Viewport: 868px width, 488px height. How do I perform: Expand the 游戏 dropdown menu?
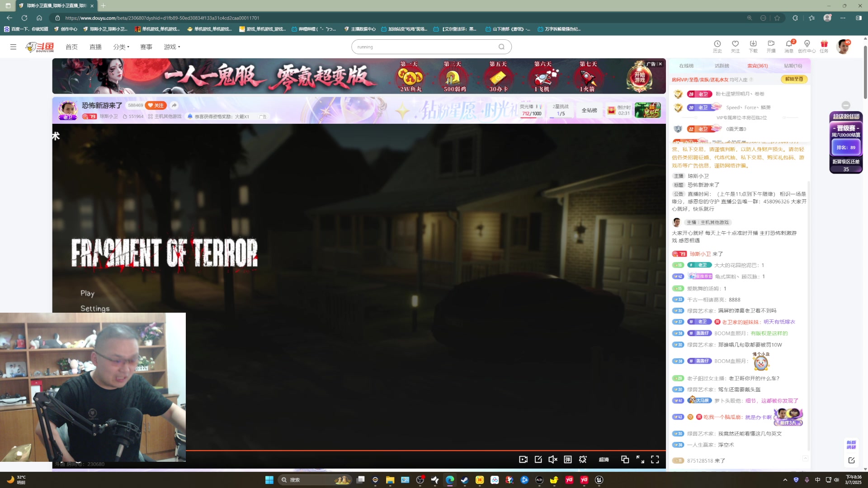point(172,47)
